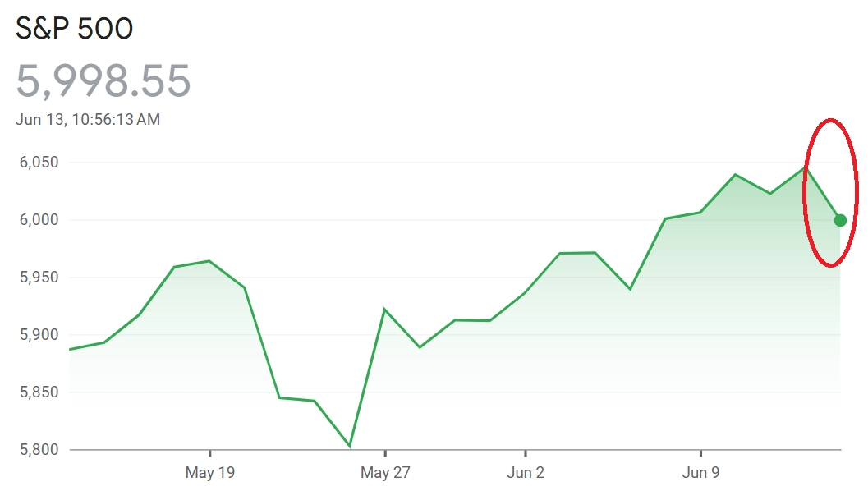This screenshot has width=868, height=491.
Task: Click the lowest chart point before May 27
Action: tap(349, 445)
